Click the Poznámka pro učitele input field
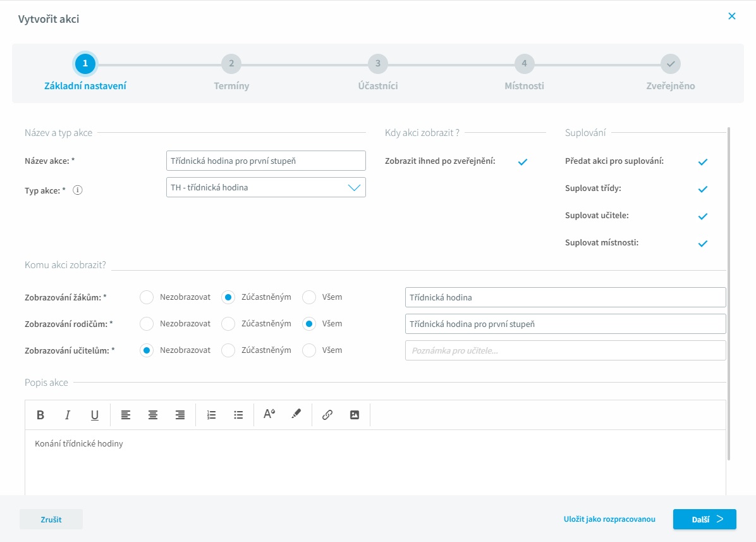Screen dimensions: 756x542 (565, 350)
